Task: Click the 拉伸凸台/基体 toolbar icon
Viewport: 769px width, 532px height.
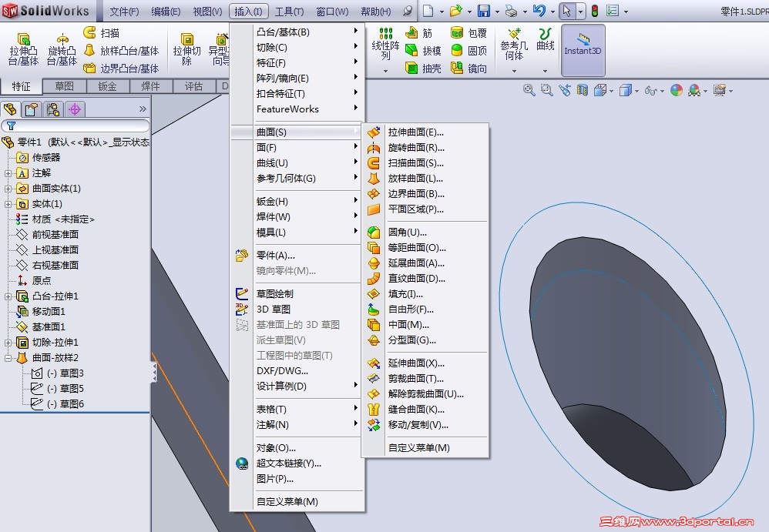Action: [x=23, y=38]
